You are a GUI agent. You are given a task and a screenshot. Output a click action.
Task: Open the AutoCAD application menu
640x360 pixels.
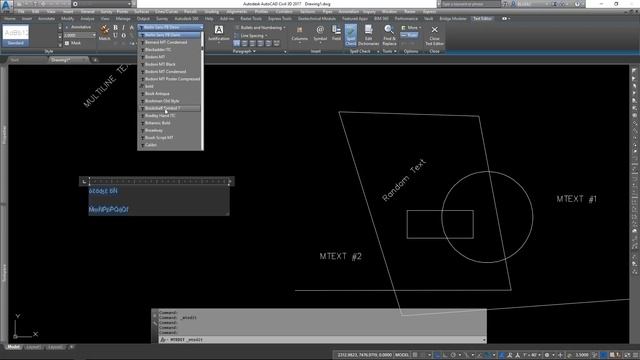point(7,5)
